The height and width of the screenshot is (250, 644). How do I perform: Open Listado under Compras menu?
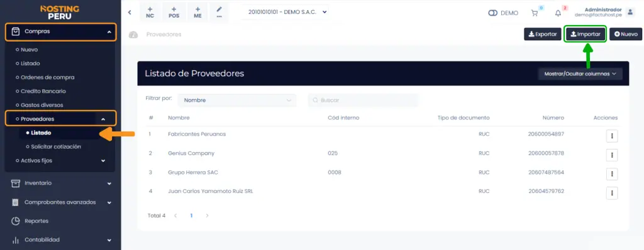tap(30, 63)
